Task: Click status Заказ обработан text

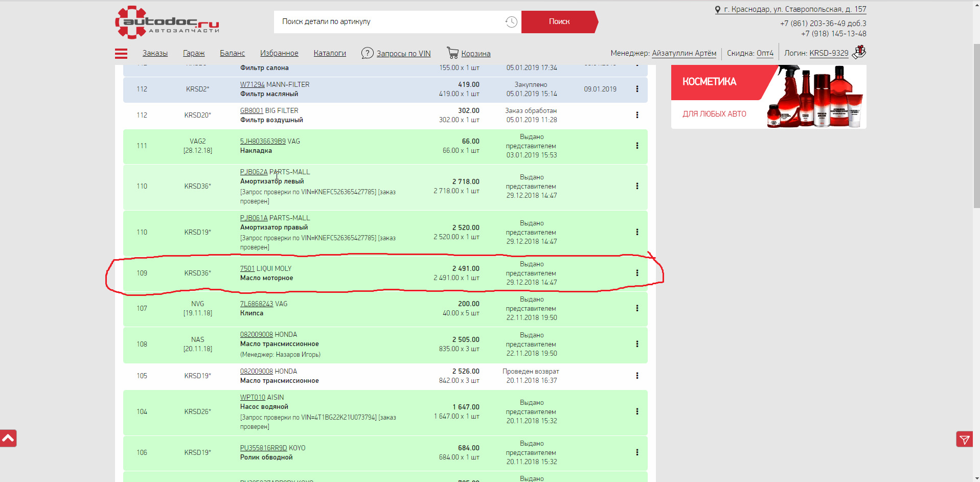Action: [531, 111]
